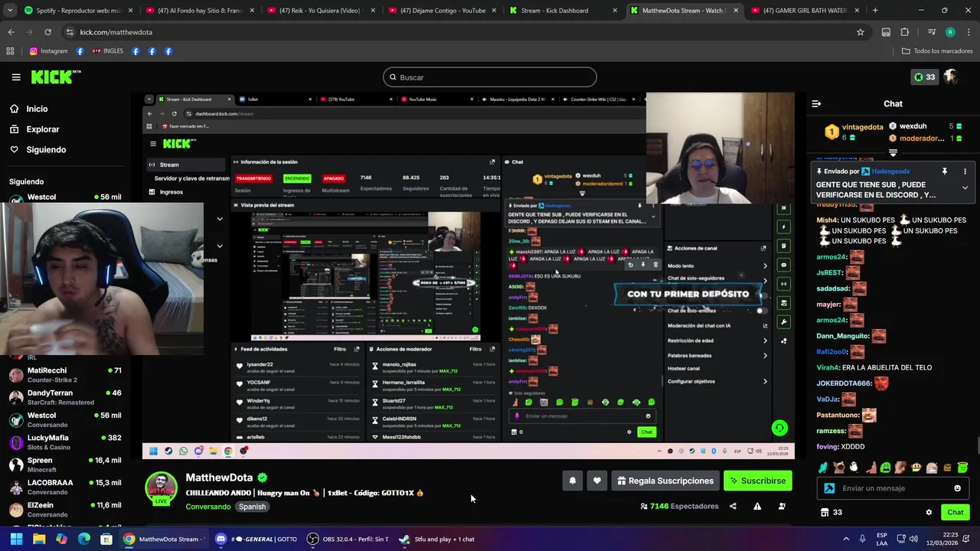Enable notifications with the bell button

pos(572,481)
